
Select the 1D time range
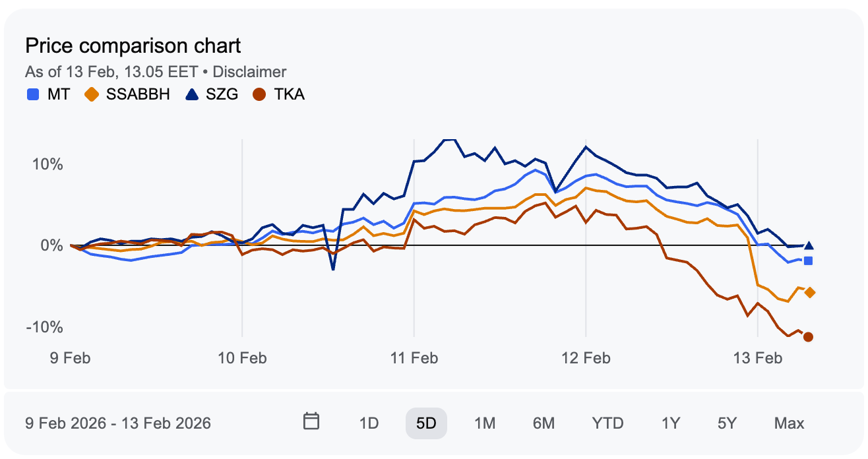(369, 423)
